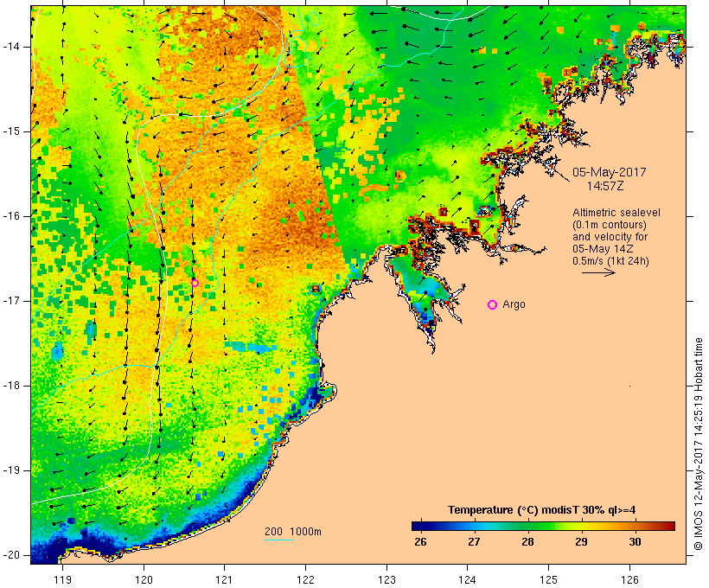The image size is (709, 588).
Task: Click the latitude label '-17'
Action: click(x=11, y=301)
